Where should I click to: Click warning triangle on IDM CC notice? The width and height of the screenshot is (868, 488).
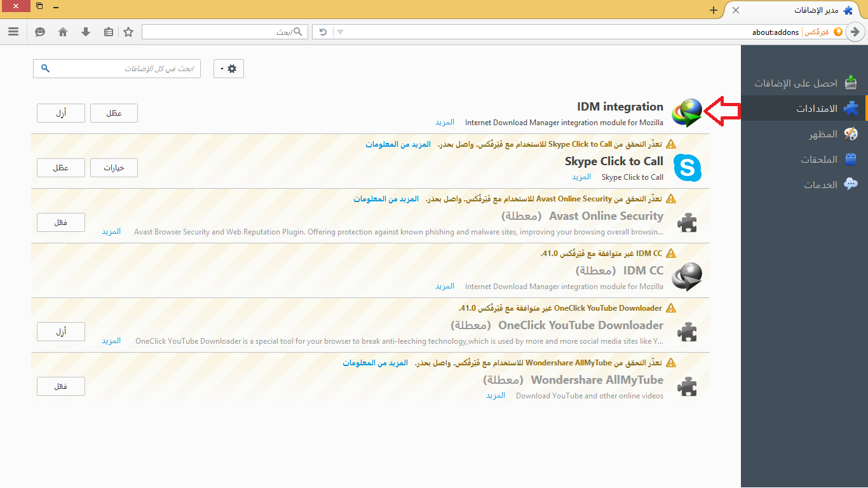point(671,254)
